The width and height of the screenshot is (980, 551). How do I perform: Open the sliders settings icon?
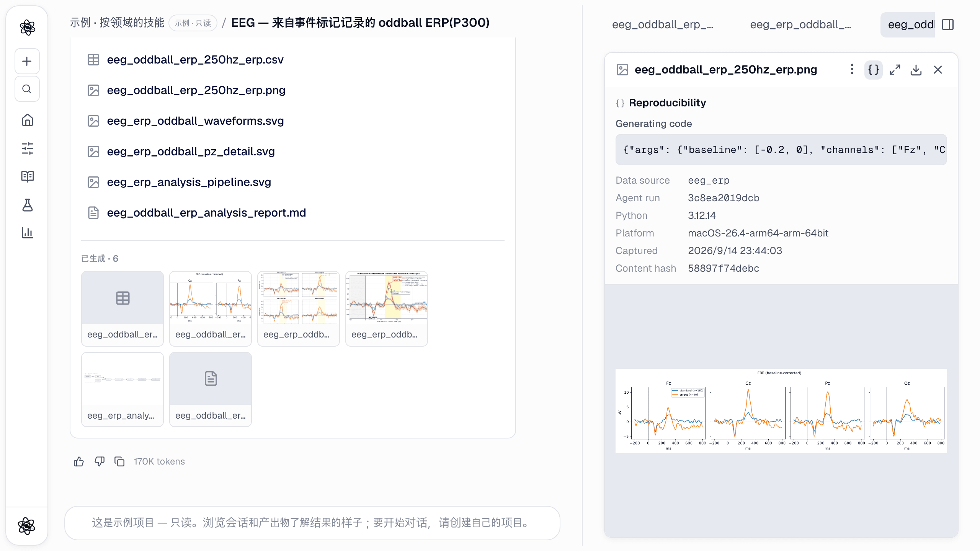[x=27, y=148]
